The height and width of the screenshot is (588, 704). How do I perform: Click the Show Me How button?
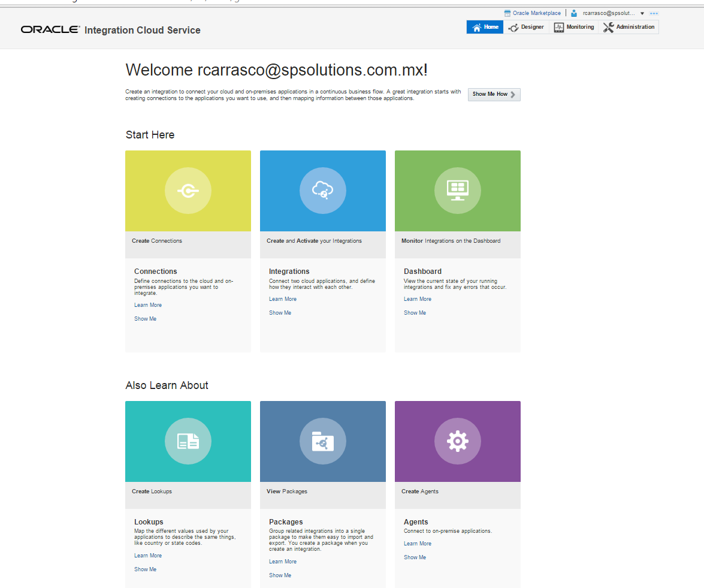[x=494, y=94]
